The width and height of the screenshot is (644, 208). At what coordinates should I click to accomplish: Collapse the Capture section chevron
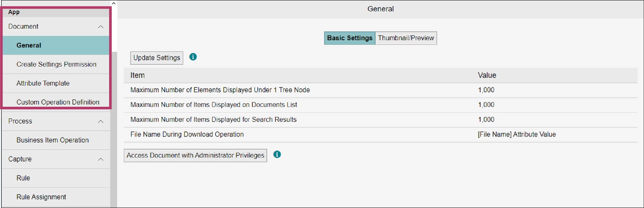point(101,159)
